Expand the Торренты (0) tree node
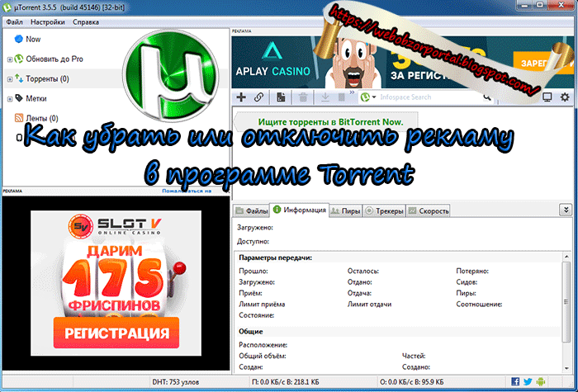The width and height of the screenshot is (578, 392). coord(10,79)
